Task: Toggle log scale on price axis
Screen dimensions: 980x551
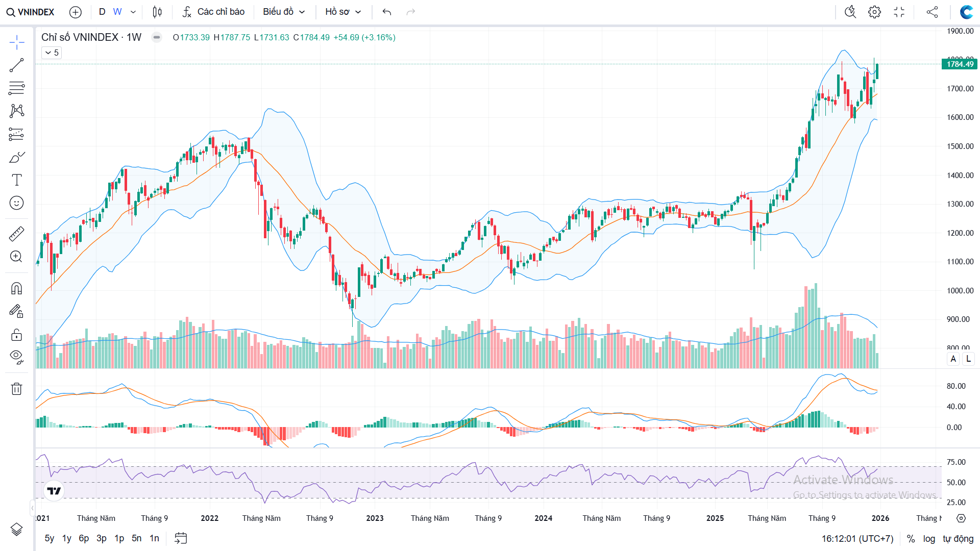Action: [x=929, y=539]
